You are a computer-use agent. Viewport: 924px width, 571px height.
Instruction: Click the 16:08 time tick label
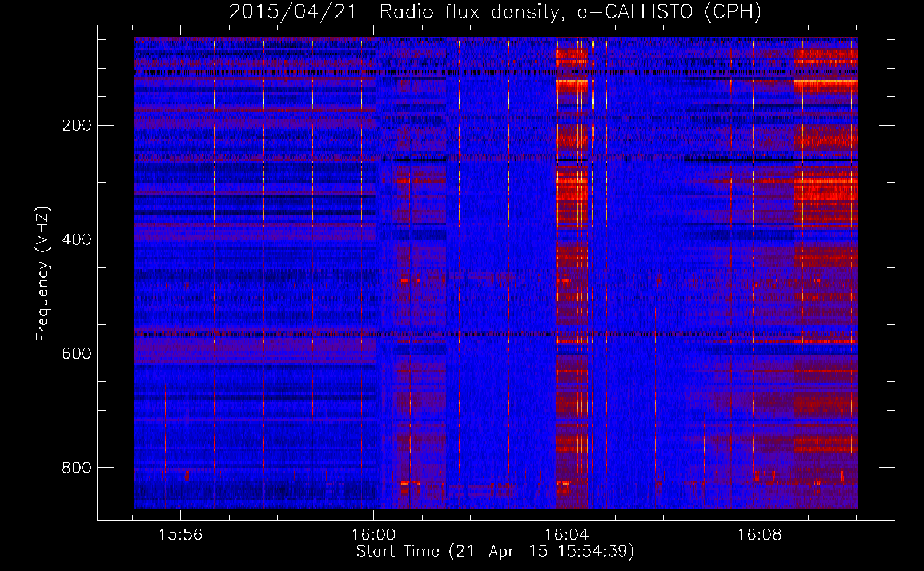click(760, 535)
